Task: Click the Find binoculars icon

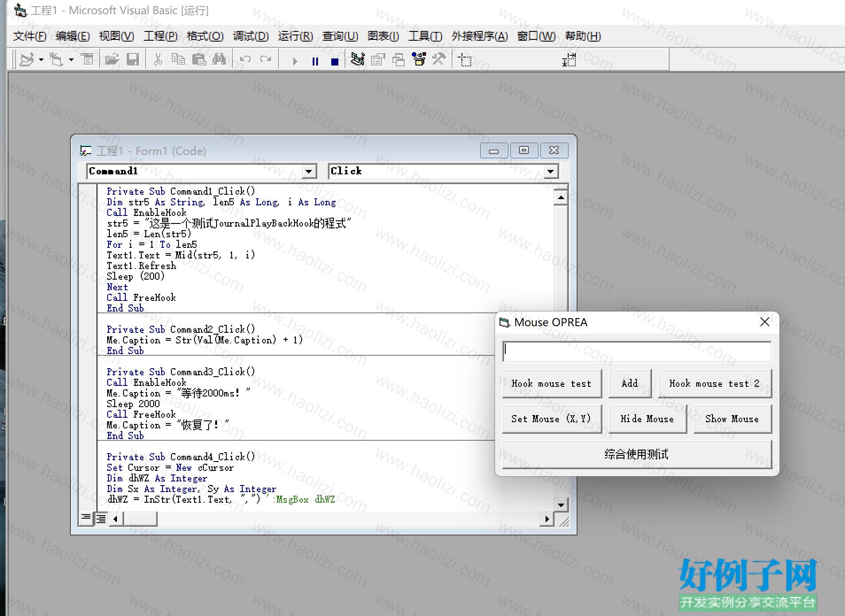Action: tap(219, 59)
